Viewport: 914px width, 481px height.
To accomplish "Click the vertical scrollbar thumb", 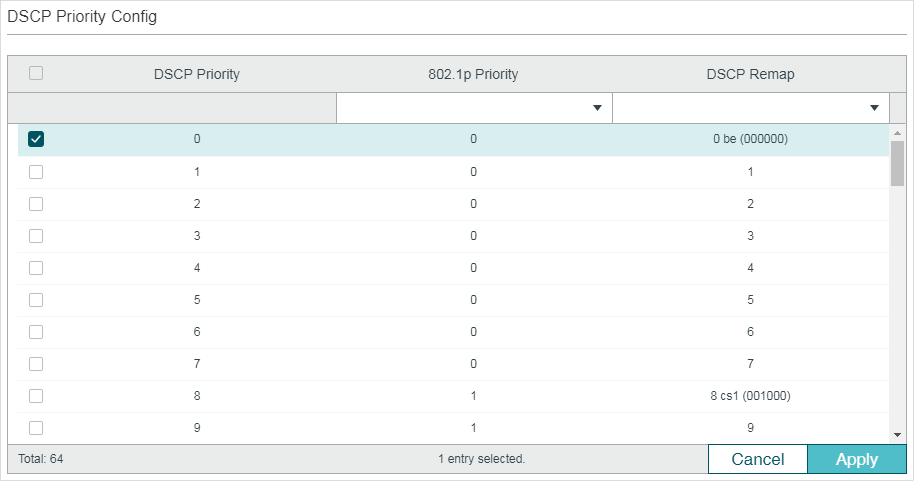I will pos(897,163).
